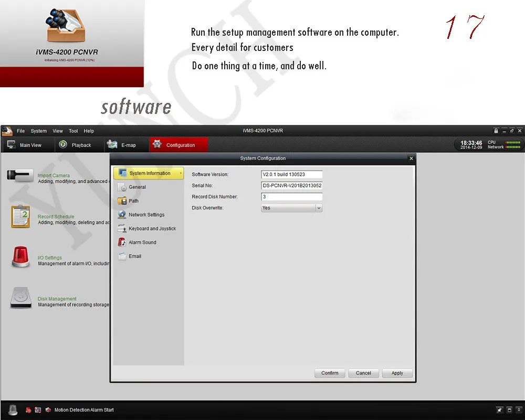Screen dimensions: 525x420
Task: Select Keyboard and Joystick category
Action: tap(149, 228)
